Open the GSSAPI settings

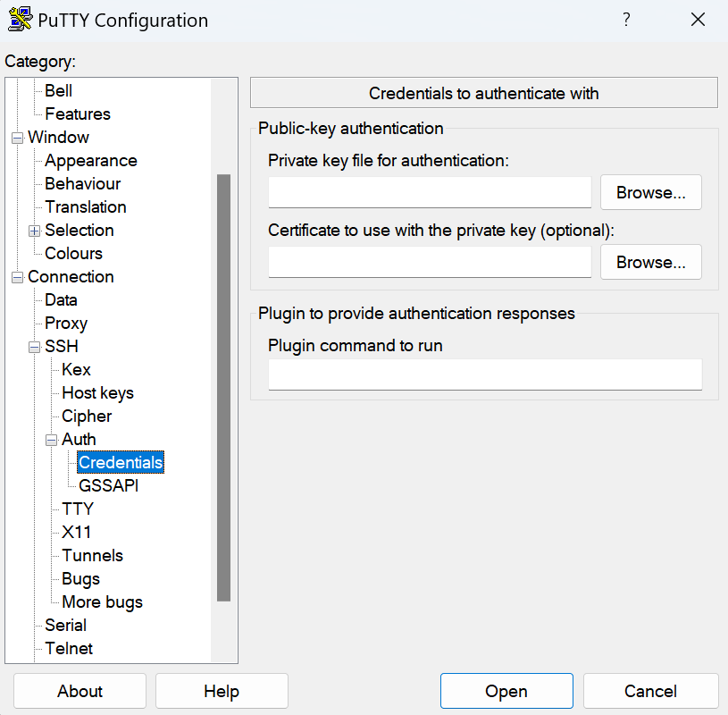click(109, 485)
